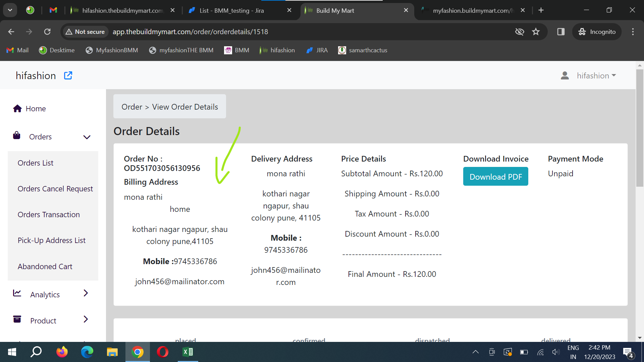Image resolution: width=644 pixels, height=362 pixels.
Task: Open the samarthcactus bookmark
Action: (363, 50)
